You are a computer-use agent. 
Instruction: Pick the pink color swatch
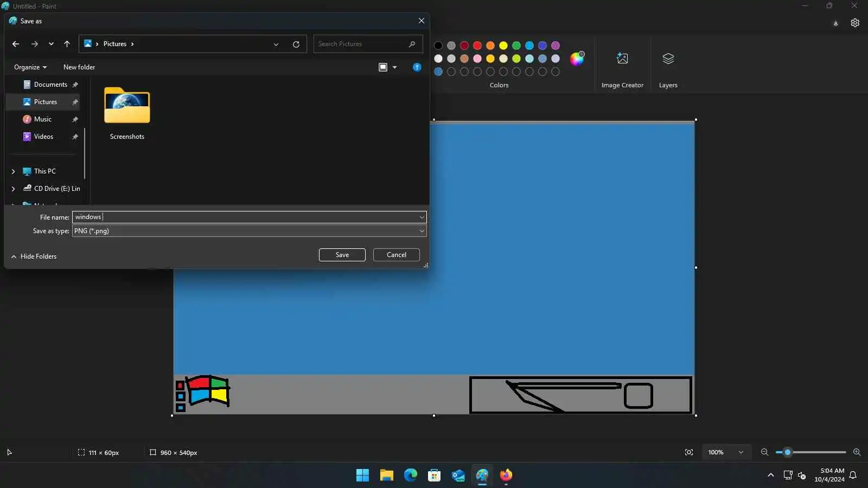(477, 59)
